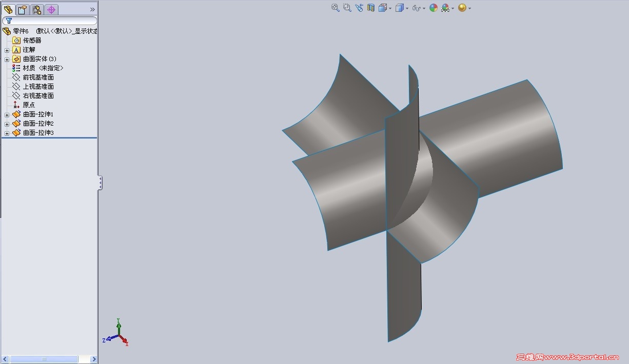Click the 注解 annotation A icon
Image resolution: width=629 pixels, height=364 pixels.
pyautogui.click(x=16, y=50)
